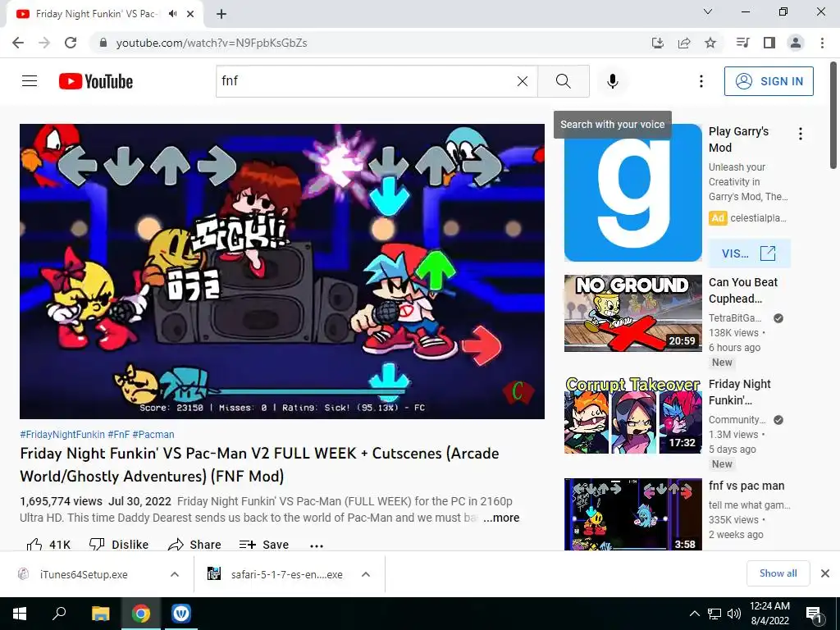The height and width of the screenshot is (630, 840).
Task: Open 'Can You Beat Cuphead...' title
Action: coord(743,290)
